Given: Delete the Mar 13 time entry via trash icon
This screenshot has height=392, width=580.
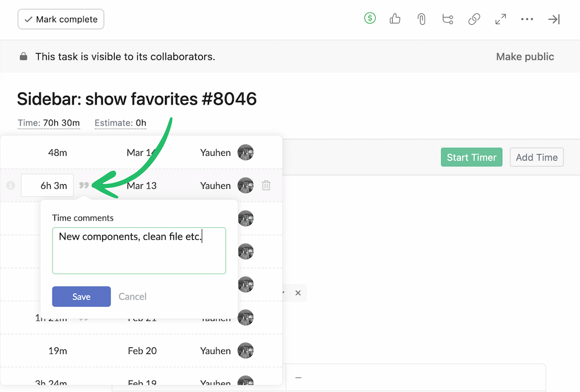Looking at the screenshot, I should coord(266,185).
